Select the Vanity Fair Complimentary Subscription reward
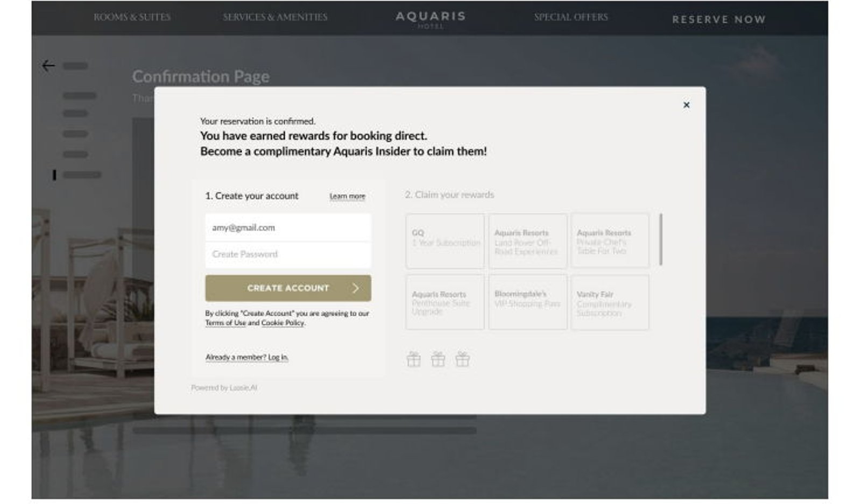 tap(610, 302)
